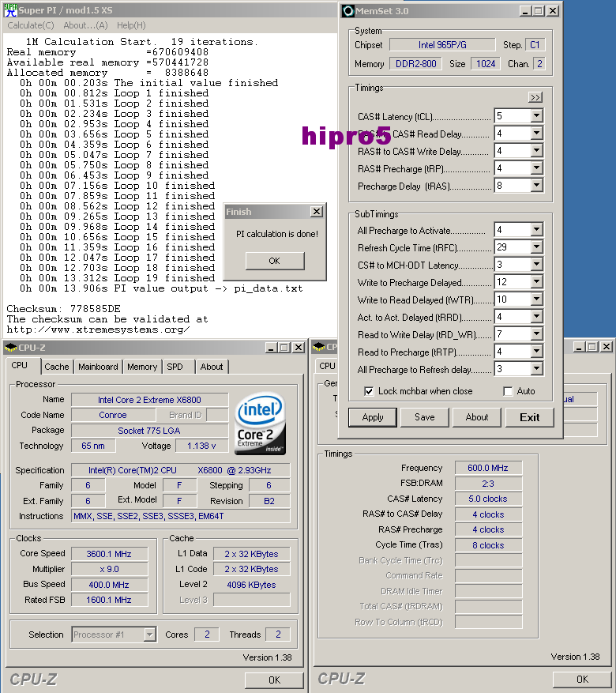
Task: Click the Checksum: 778585DE line
Action: click(x=64, y=309)
